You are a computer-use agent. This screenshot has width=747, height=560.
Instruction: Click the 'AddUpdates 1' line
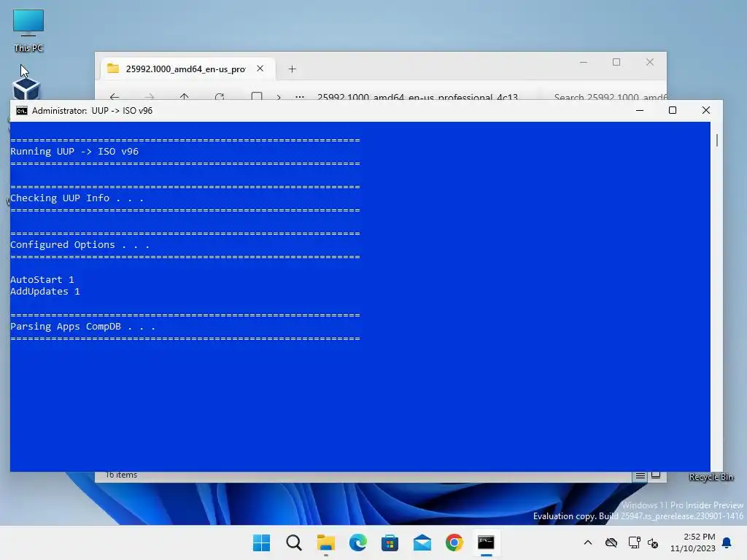click(44, 292)
